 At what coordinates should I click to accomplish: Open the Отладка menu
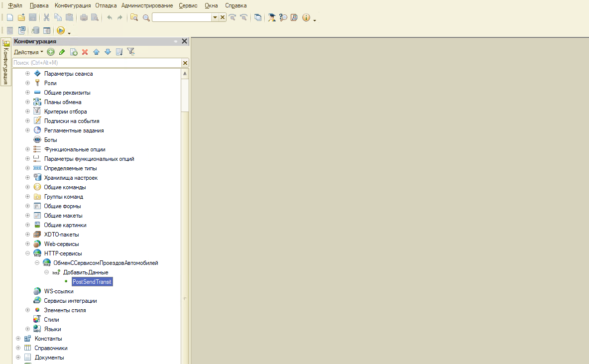tap(106, 5)
